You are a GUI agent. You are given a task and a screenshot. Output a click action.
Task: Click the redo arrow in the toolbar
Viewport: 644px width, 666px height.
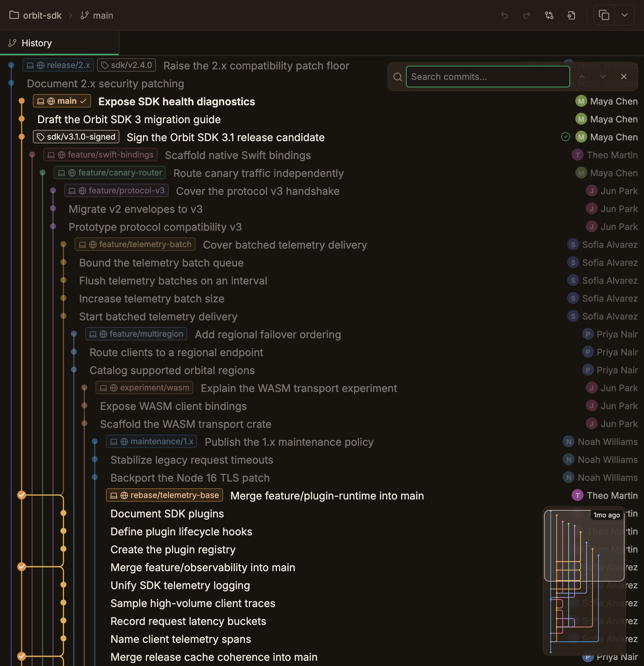coord(527,15)
